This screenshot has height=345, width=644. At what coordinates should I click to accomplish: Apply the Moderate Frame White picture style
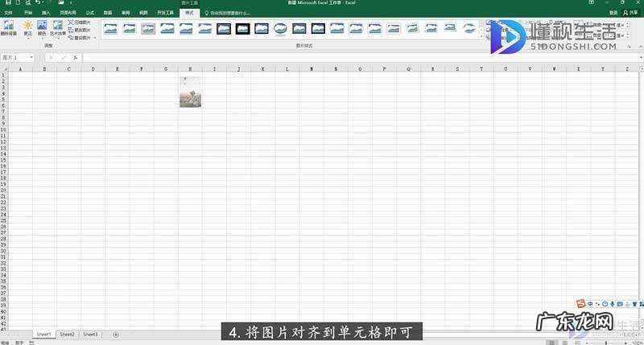tap(394, 28)
